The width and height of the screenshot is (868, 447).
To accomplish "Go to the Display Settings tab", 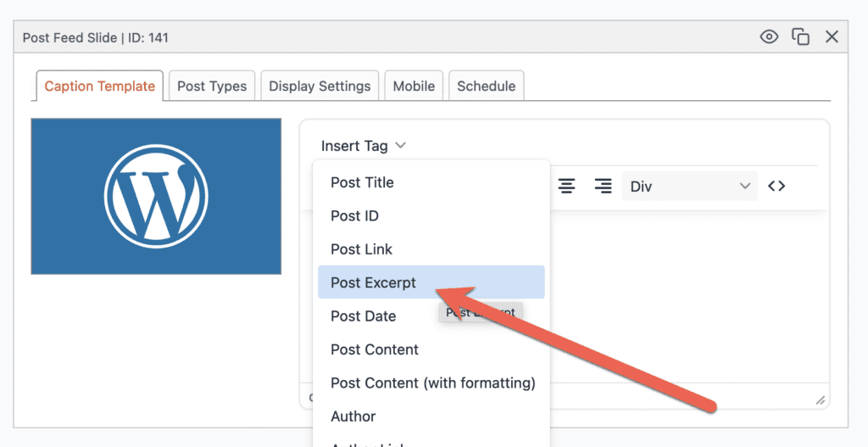I will (320, 86).
